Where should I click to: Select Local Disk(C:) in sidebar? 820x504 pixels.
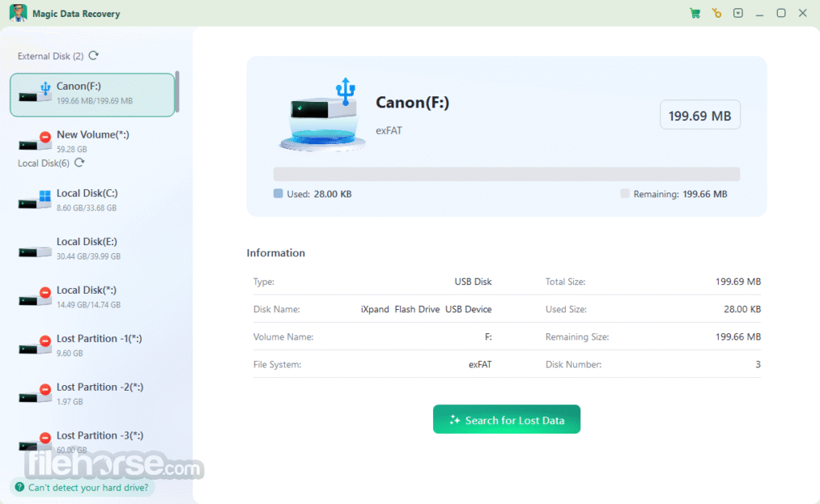[x=92, y=200]
